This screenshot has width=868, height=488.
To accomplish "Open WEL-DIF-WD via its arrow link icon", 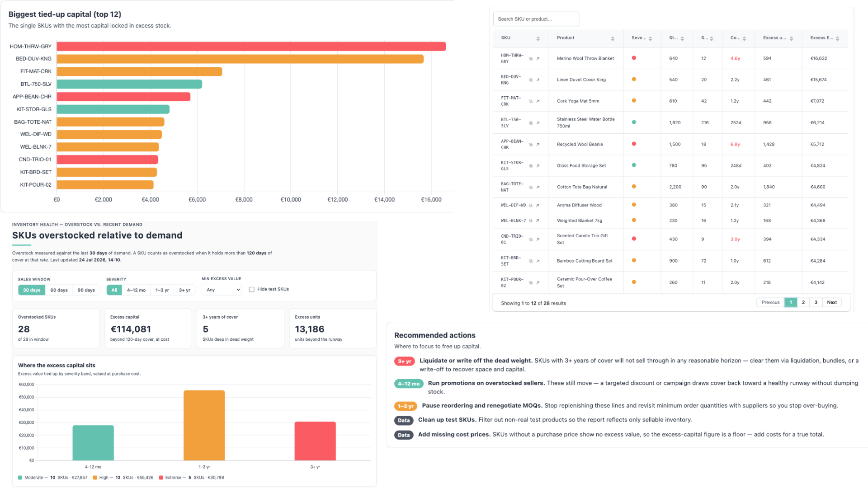I will pyautogui.click(x=538, y=206).
